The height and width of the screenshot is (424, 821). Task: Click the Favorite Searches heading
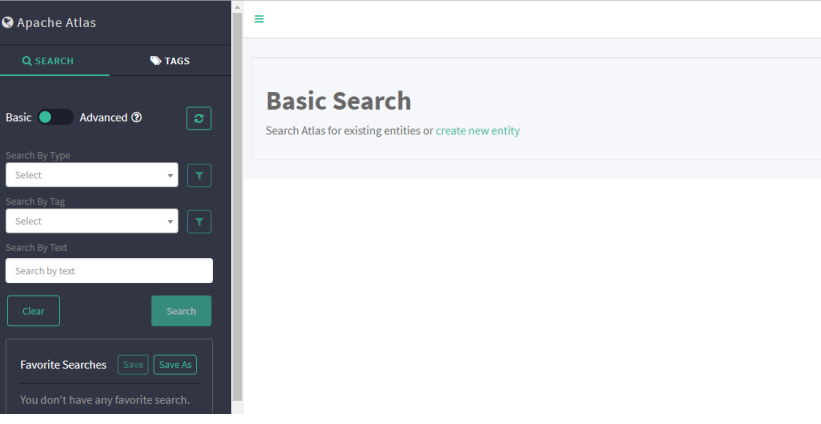pyautogui.click(x=63, y=365)
